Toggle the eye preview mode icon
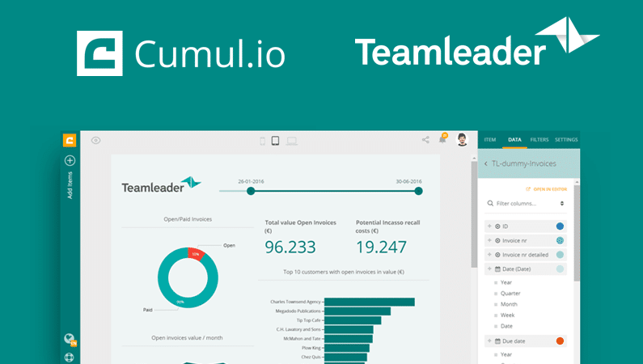643x364 pixels. [95, 141]
